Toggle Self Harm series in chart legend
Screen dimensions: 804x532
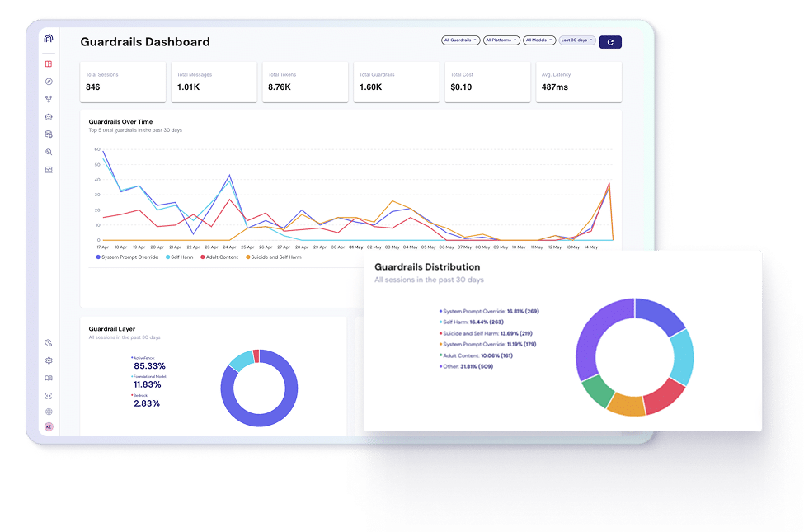click(180, 257)
